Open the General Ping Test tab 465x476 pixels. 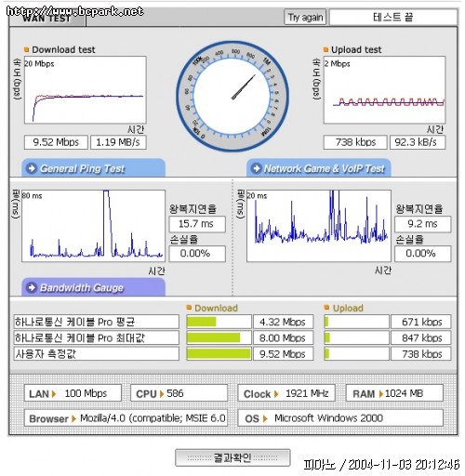(x=93, y=168)
